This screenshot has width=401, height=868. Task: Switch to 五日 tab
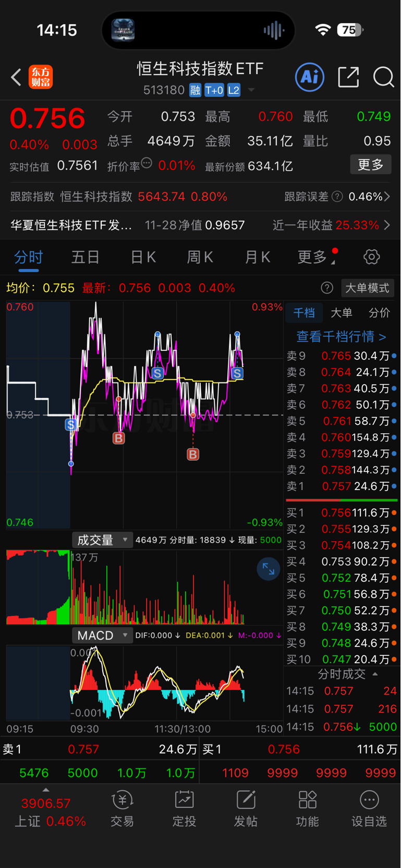pos(86,257)
